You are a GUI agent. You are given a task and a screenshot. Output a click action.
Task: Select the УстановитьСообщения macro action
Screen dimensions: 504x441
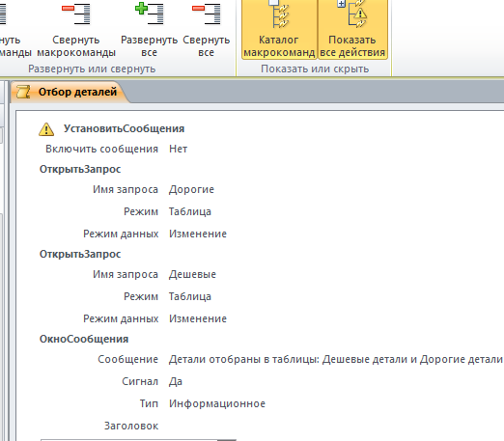[x=124, y=128]
